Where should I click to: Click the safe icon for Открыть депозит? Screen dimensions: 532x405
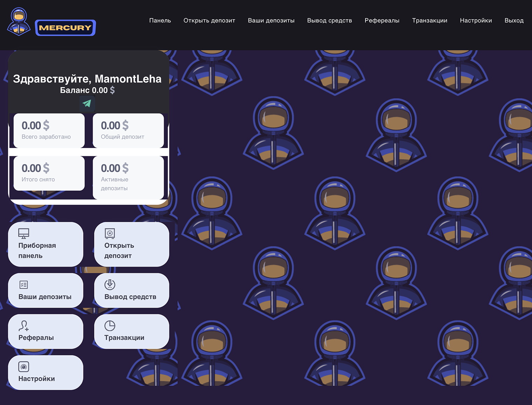[110, 233]
